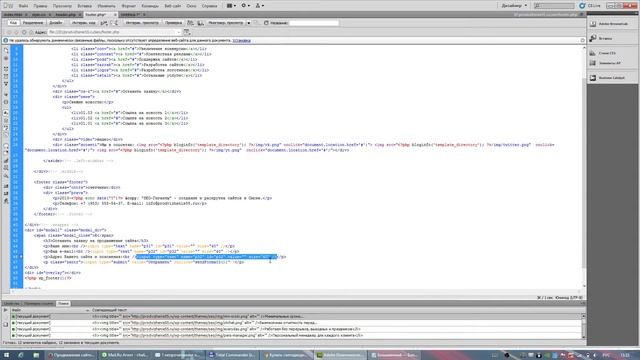Click the Название title input field
640x360 pixels.
click(314, 23)
